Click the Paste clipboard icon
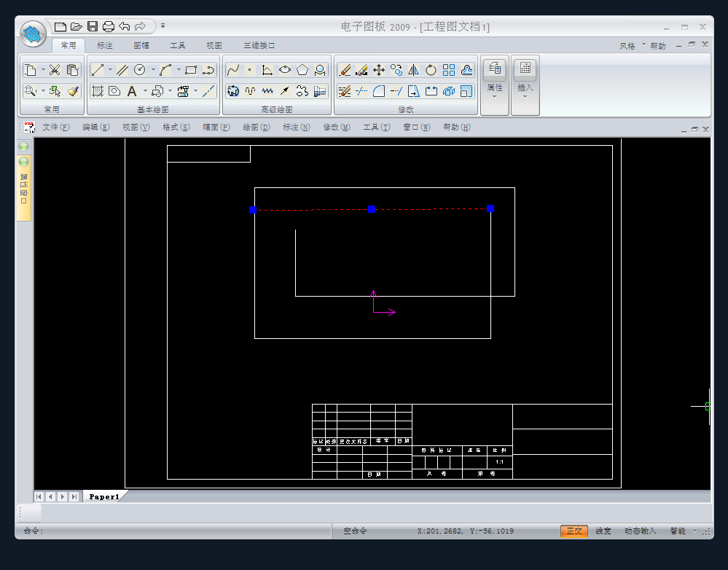The image size is (728, 570). (72, 70)
